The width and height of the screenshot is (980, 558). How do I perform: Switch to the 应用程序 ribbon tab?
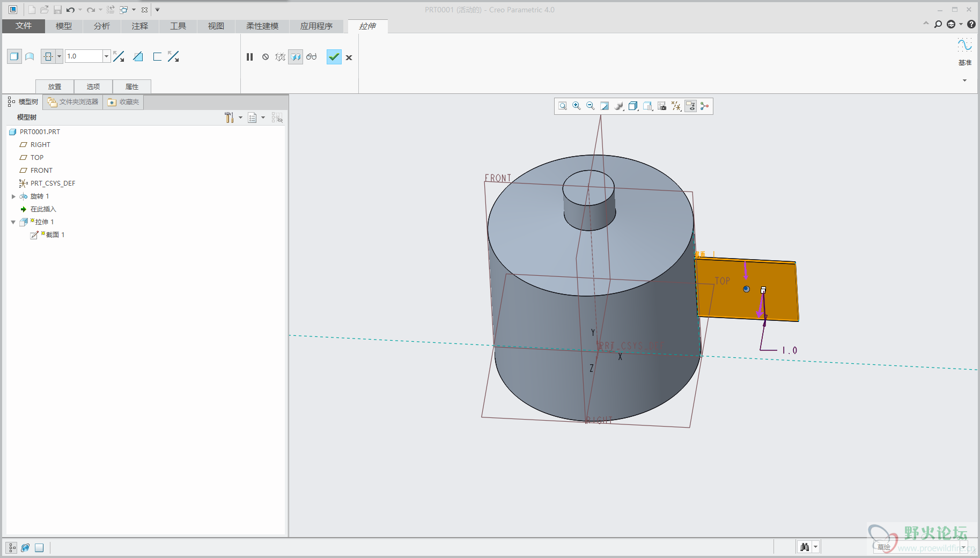tap(316, 26)
